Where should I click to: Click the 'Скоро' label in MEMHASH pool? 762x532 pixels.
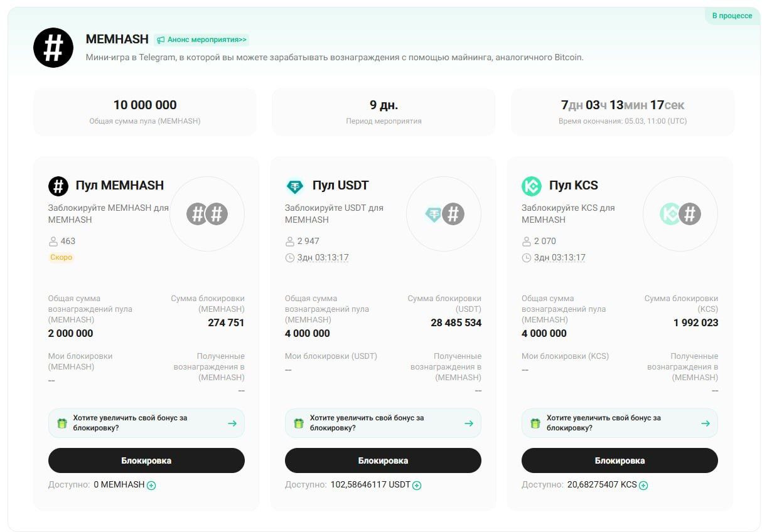tap(61, 257)
